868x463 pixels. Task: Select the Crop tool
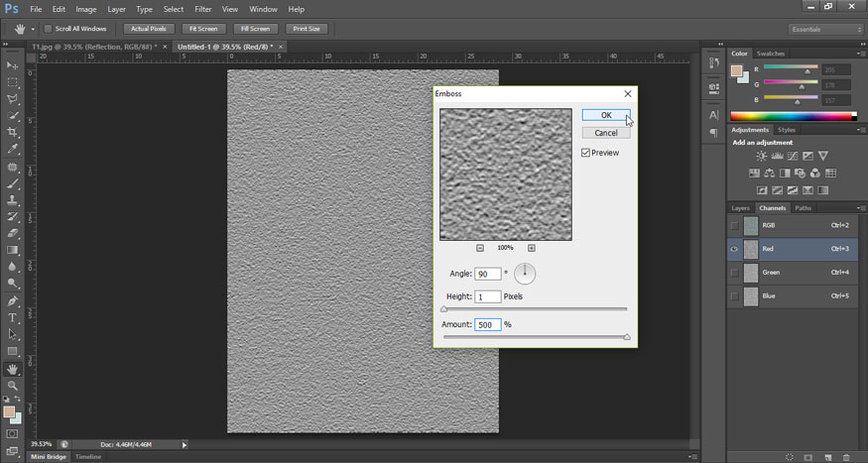pyautogui.click(x=13, y=132)
